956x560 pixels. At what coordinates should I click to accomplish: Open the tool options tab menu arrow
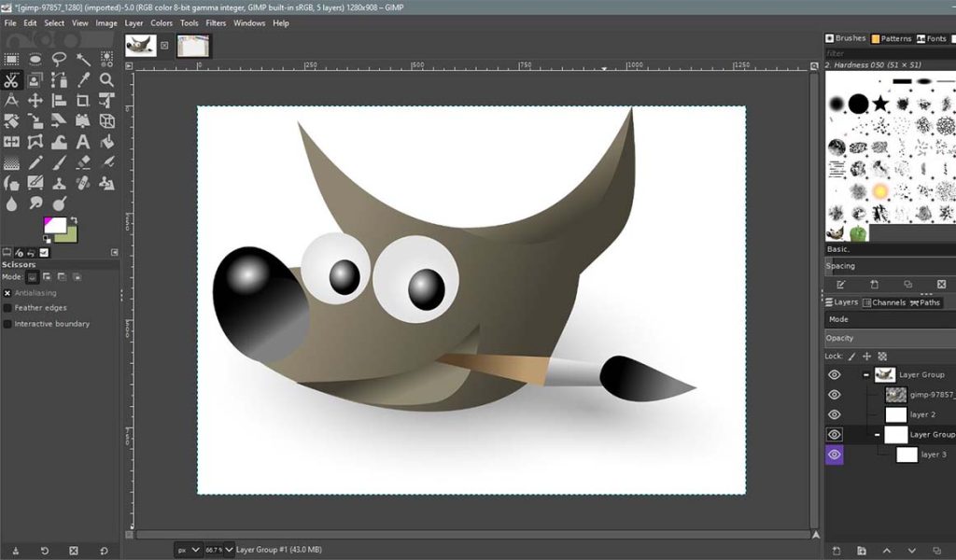[115, 252]
